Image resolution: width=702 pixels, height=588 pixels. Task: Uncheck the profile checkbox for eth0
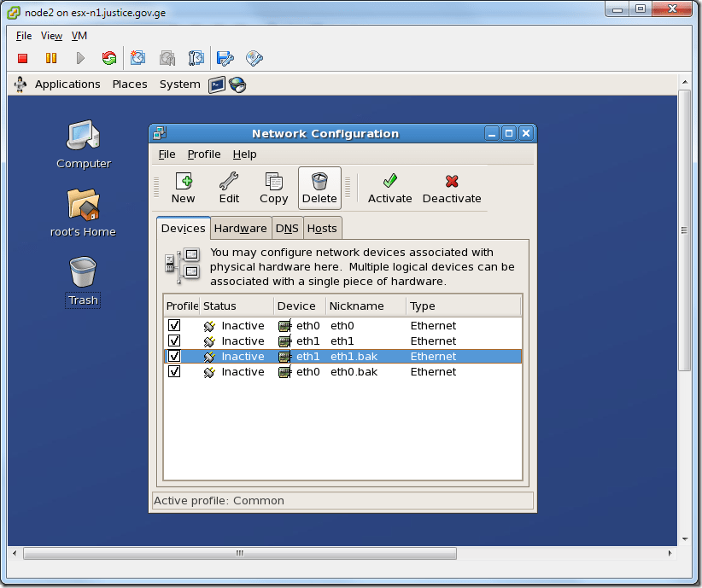pos(174,325)
